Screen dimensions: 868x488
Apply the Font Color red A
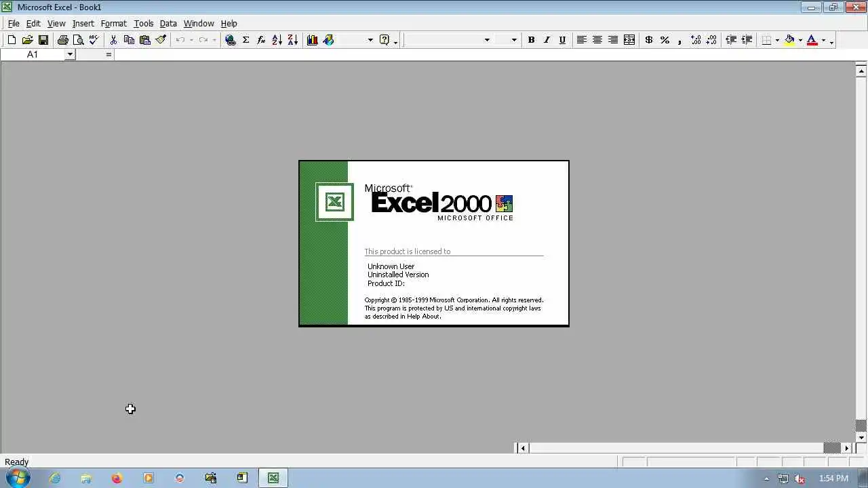pyautogui.click(x=812, y=40)
